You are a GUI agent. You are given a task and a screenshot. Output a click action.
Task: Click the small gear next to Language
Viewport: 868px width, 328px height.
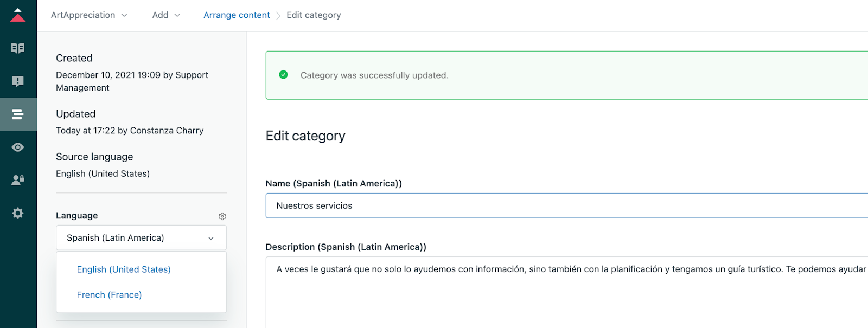click(x=222, y=216)
